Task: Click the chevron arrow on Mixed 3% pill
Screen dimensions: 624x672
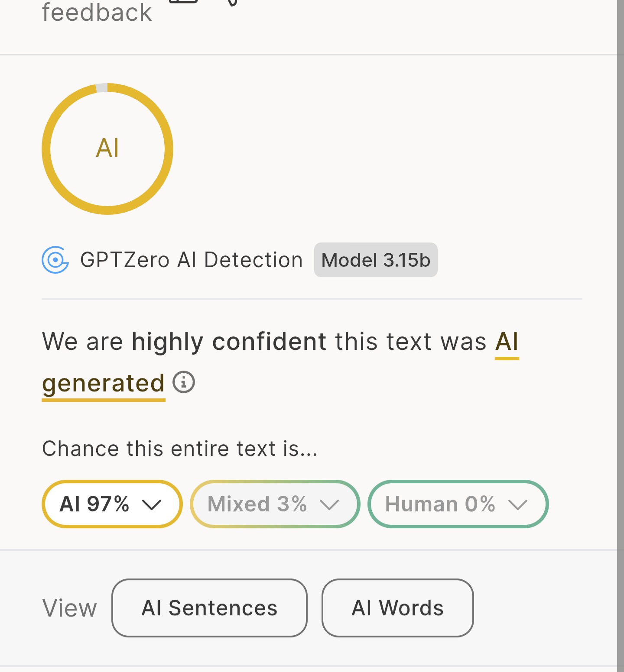Action: coord(329,504)
